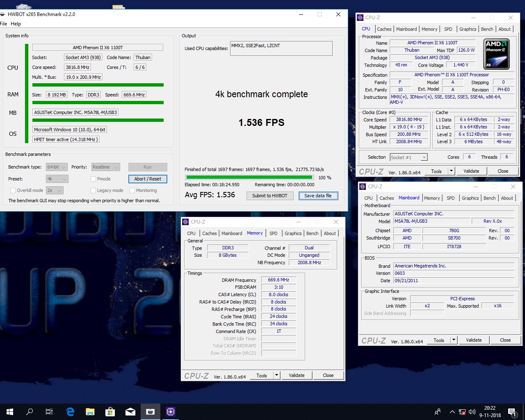Switch to HWBOT x265 taskbar icon
This screenshot has width=525, height=420.
pos(150,412)
